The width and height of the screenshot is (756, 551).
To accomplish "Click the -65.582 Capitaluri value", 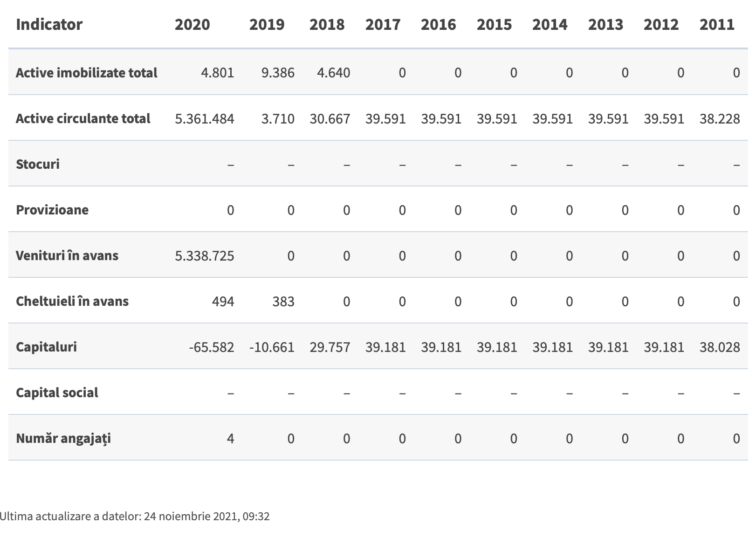I will click(x=212, y=347).
